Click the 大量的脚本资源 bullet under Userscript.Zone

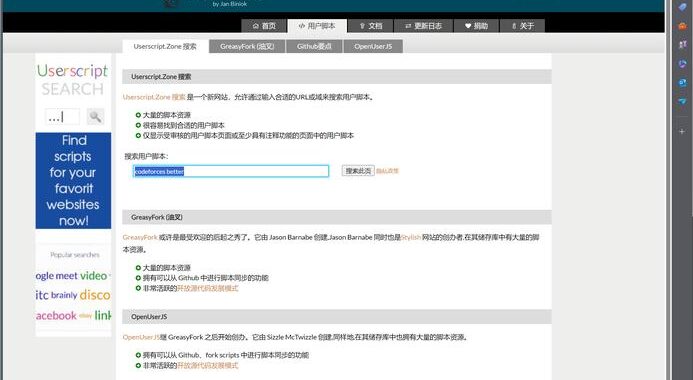pos(166,115)
